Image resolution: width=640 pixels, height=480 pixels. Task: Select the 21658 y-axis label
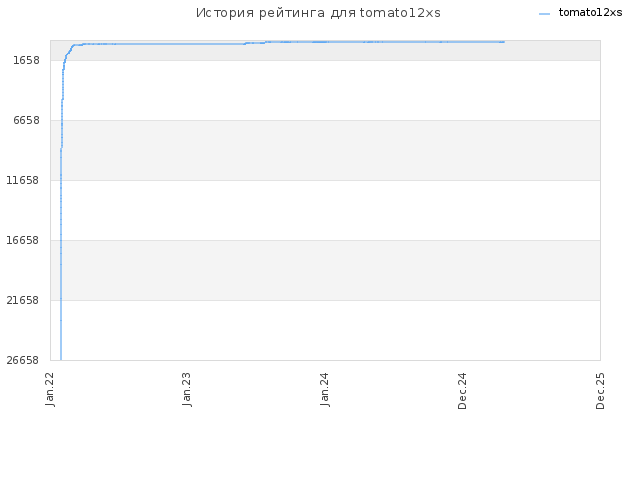coord(23,300)
